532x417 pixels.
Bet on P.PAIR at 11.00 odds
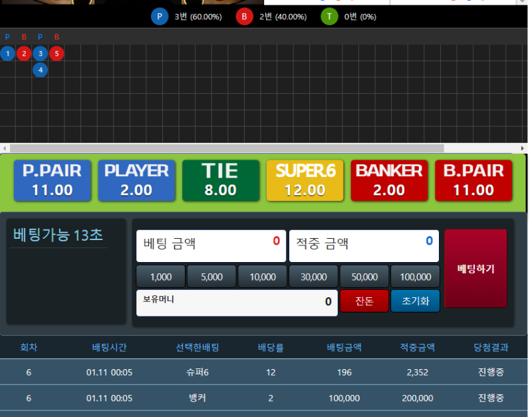(x=53, y=180)
